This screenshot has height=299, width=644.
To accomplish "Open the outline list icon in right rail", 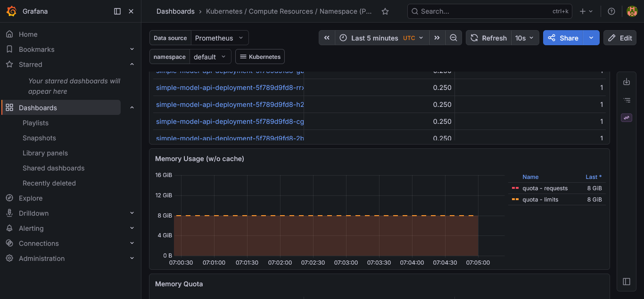I will [x=627, y=100].
